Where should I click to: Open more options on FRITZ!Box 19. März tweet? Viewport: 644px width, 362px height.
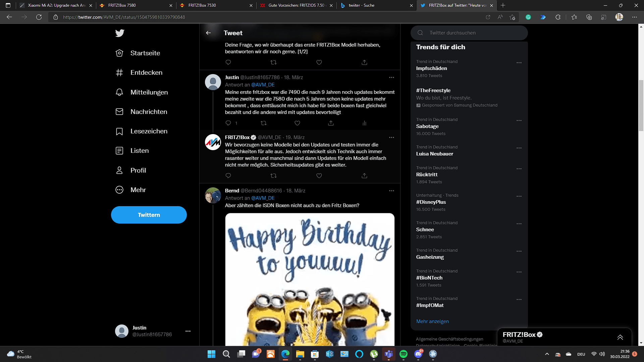coord(391,137)
